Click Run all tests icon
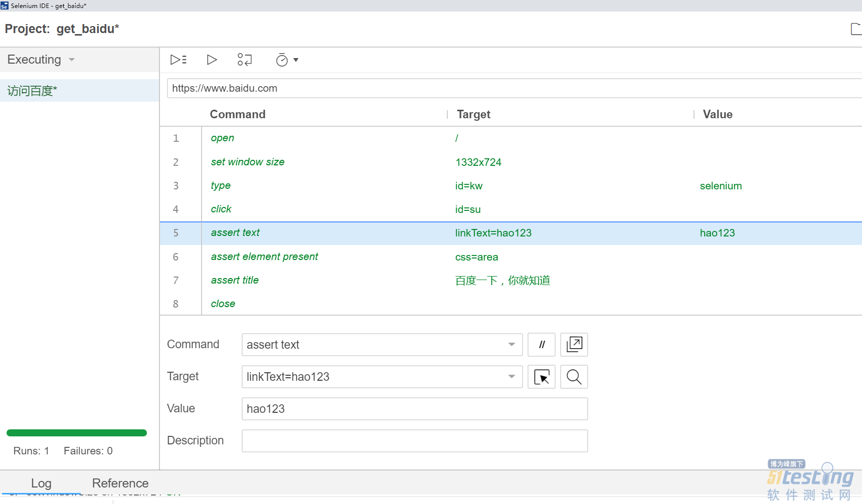Image resolution: width=862 pixels, height=504 pixels. coord(178,60)
